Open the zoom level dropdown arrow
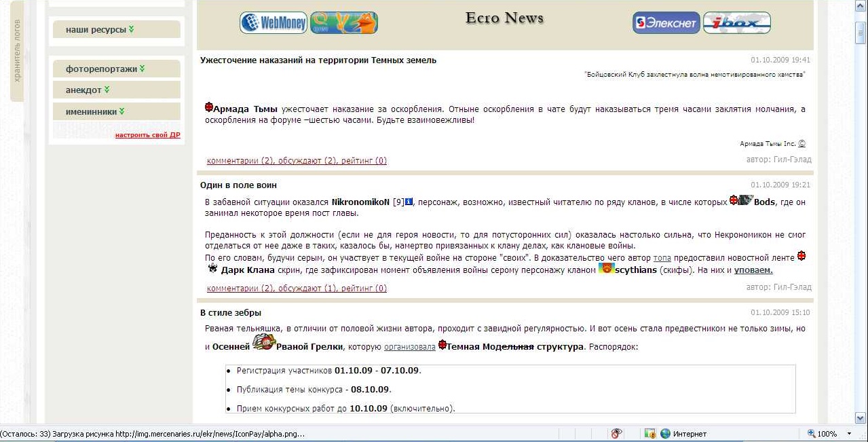The image size is (868, 442). [x=848, y=433]
